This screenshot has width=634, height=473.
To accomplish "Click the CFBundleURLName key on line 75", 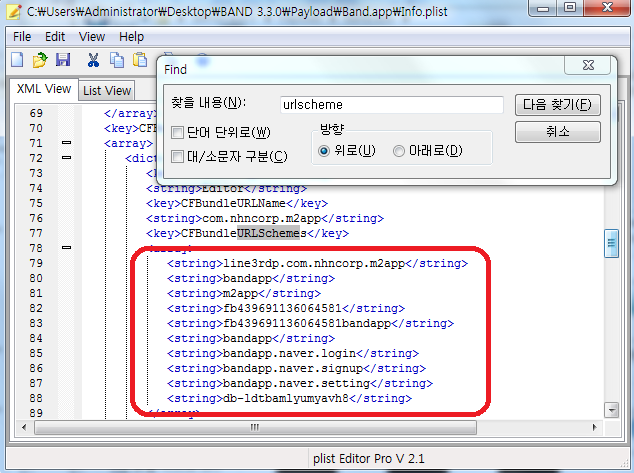I will pyautogui.click(x=237, y=203).
